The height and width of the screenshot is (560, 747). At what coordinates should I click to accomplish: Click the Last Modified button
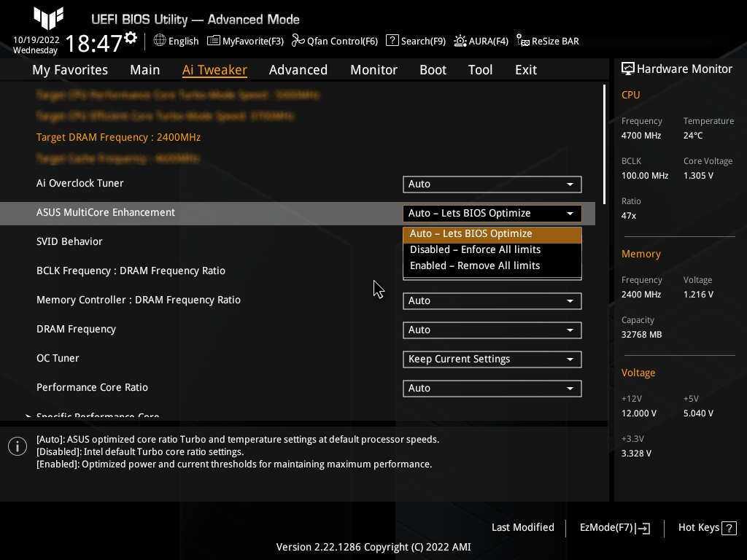(x=522, y=527)
